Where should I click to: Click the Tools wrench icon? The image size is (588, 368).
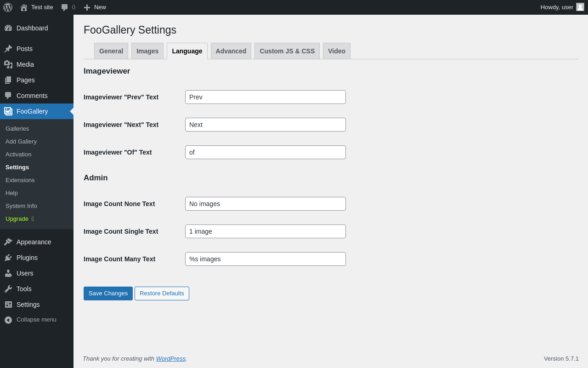pos(8,289)
